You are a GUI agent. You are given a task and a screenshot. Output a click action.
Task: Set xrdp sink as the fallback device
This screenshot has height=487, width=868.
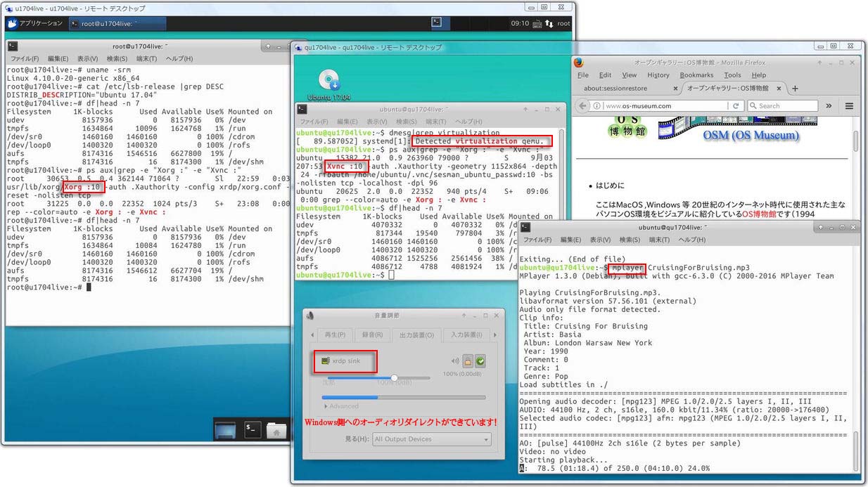click(480, 361)
